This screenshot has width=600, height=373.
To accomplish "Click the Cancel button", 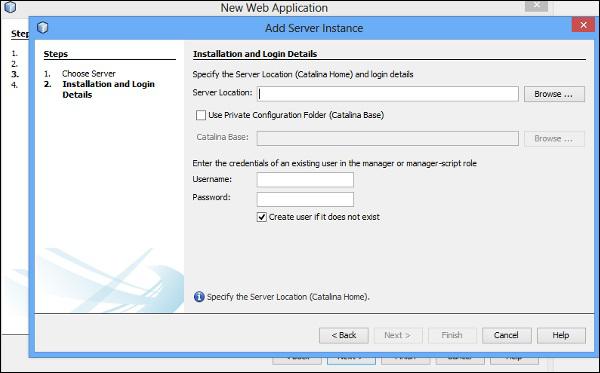I will 506,336.
